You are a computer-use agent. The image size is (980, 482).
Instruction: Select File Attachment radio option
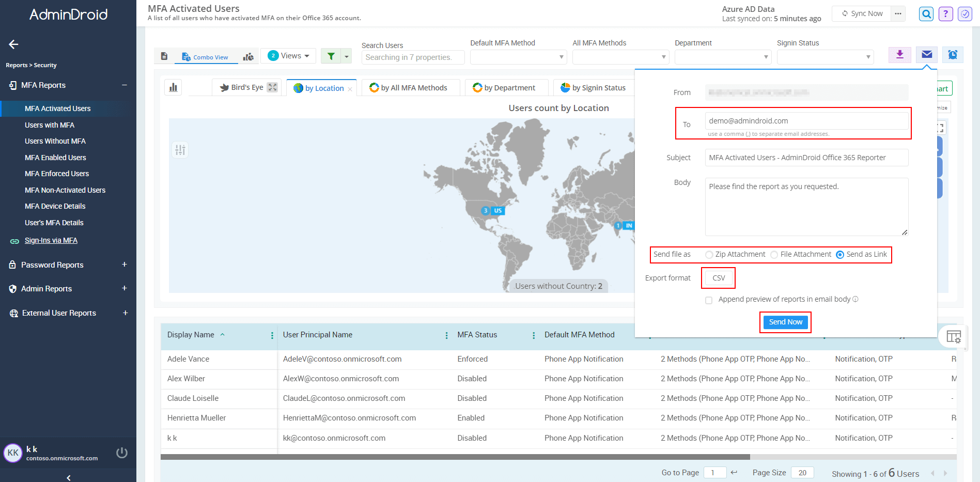(774, 255)
